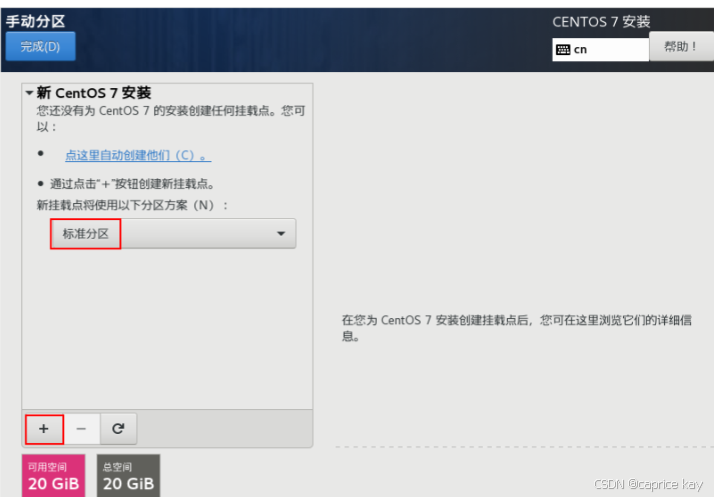Click the plus button to add mount point
719x497 pixels.
click(44, 429)
